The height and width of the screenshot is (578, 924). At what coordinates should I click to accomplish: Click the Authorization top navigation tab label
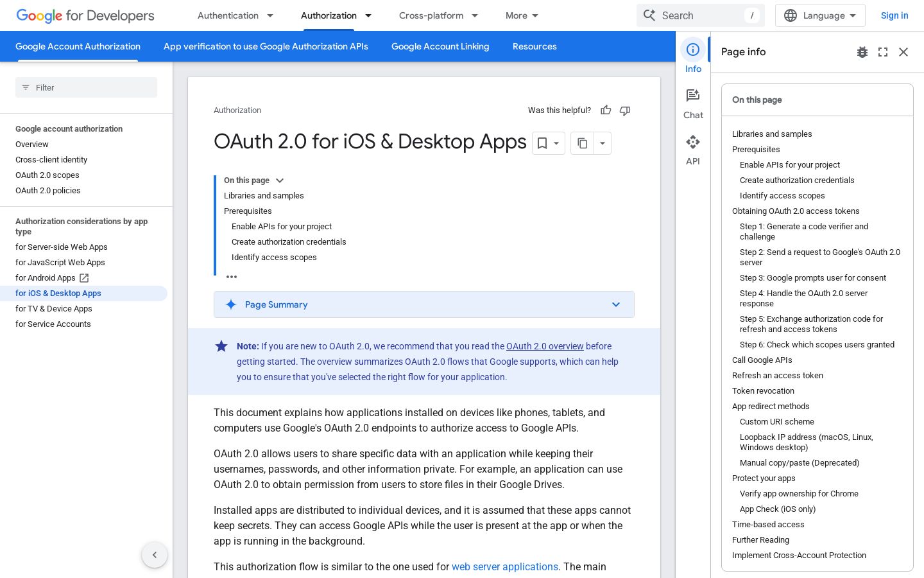tap(329, 15)
